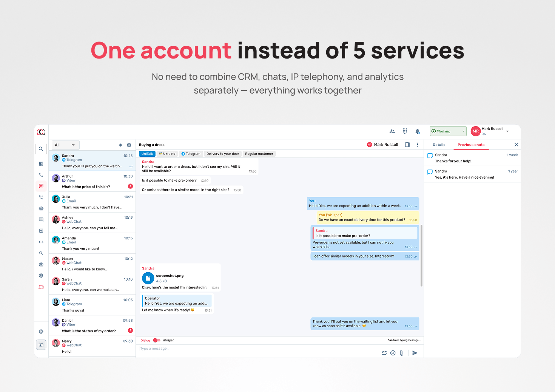Select the highlighted red chats icon in sidebar

point(41,186)
